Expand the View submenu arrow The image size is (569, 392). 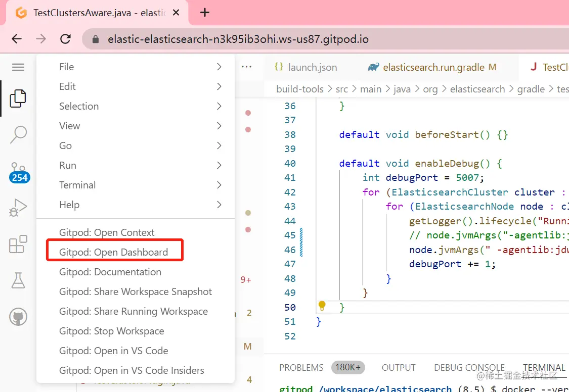219,126
